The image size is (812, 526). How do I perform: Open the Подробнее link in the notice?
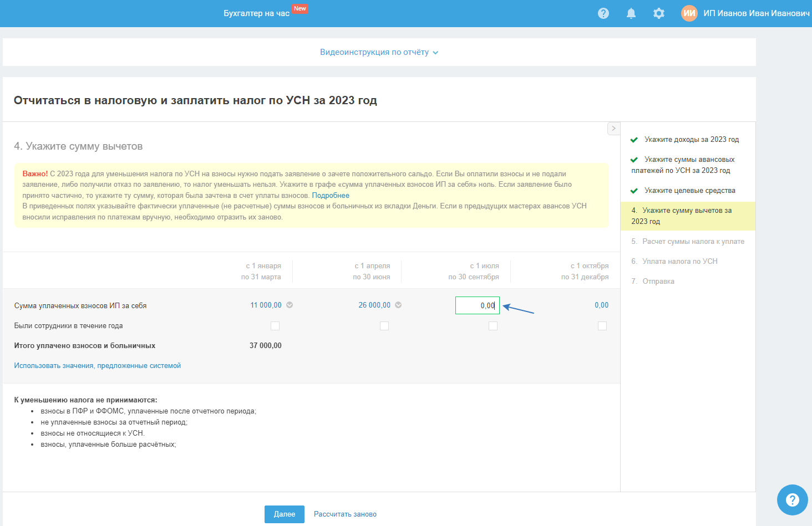point(331,196)
